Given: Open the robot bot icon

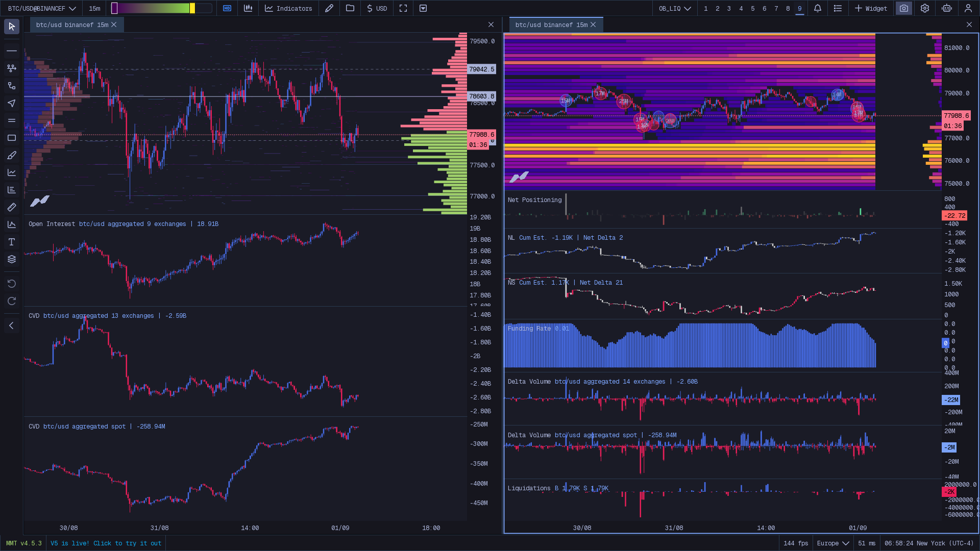Looking at the screenshot, I should pyautogui.click(x=947, y=8).
